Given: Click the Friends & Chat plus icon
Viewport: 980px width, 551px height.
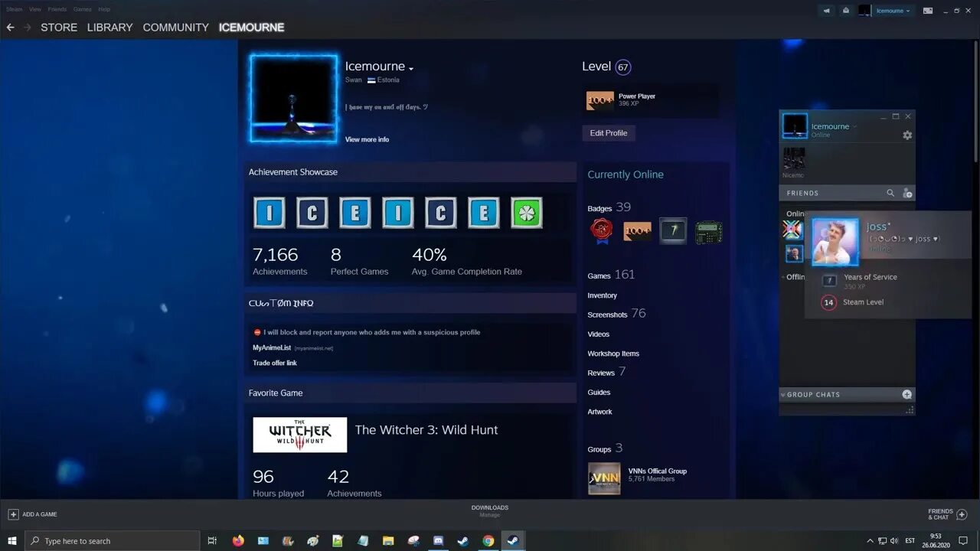Looking at the screenshot, I should pos(962,514).
